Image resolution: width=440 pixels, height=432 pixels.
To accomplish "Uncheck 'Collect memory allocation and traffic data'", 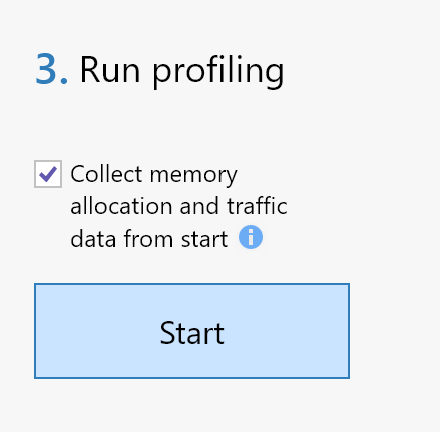I will (48, 174).
